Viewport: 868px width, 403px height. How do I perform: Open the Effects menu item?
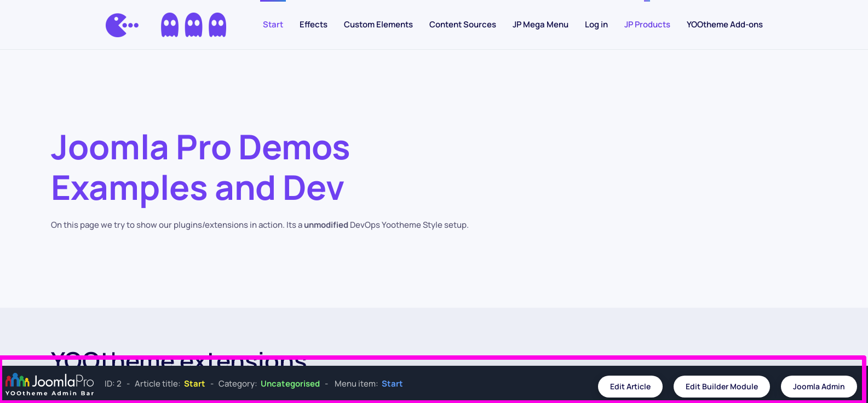pos(313,25)
